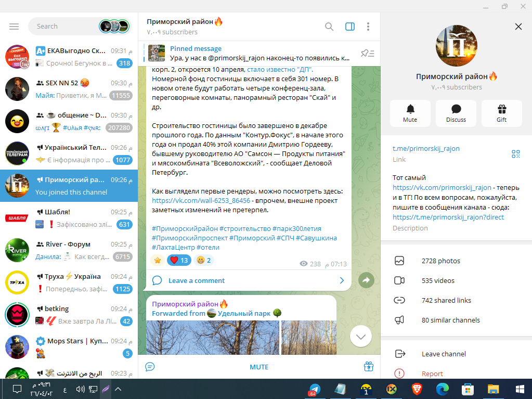
Task: Open the direct messages icon beside MUTE
Action: (150, 367)
